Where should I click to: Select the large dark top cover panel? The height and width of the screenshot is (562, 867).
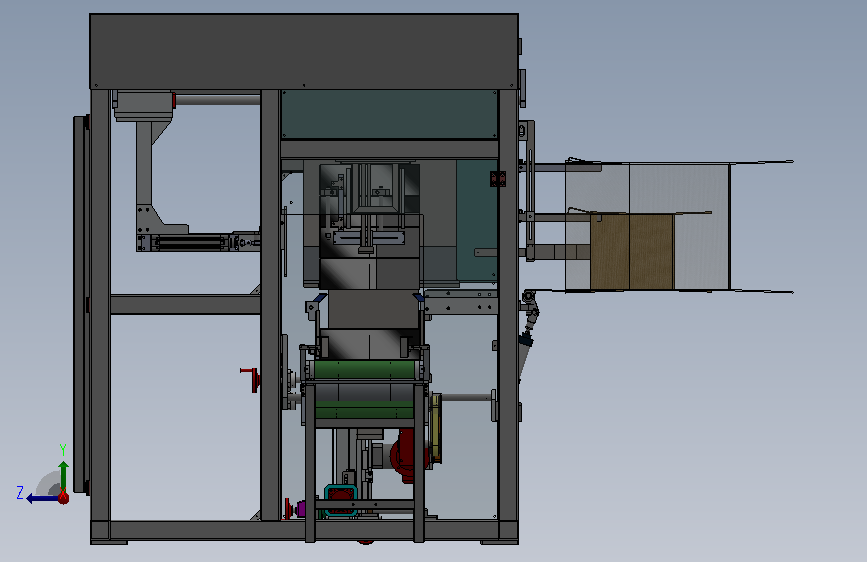pos(304,51)
